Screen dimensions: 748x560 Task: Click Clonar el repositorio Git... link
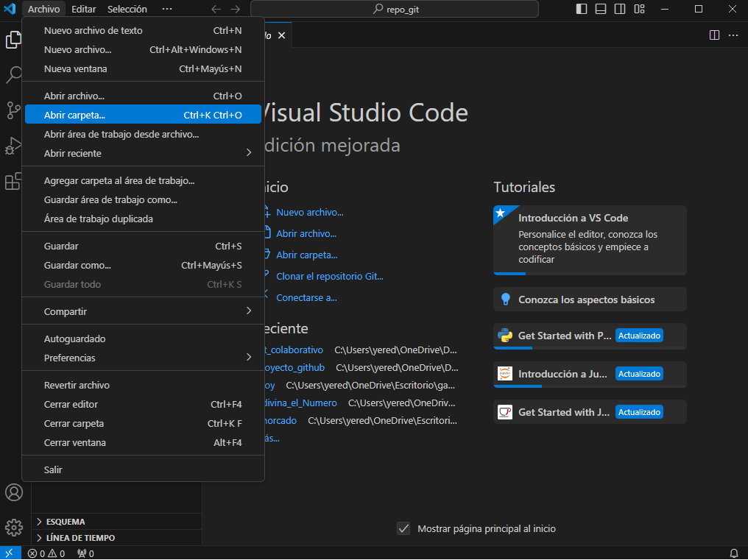pyautogui.click(x=330, y=276)
